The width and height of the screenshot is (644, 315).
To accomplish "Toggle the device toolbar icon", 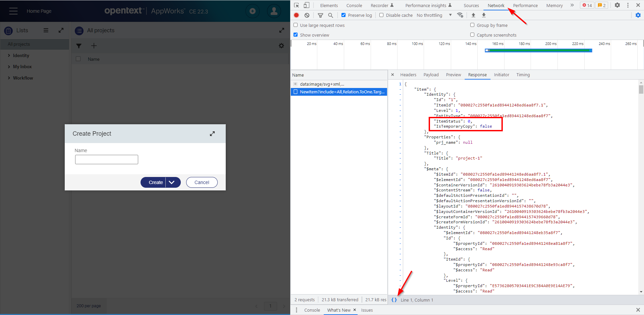I will point(307,5).
